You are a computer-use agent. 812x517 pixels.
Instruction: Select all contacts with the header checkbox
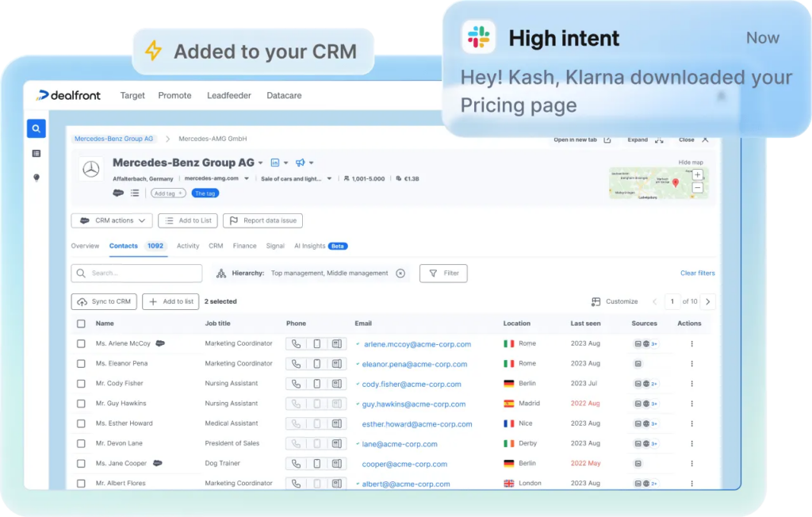point(80,324)
